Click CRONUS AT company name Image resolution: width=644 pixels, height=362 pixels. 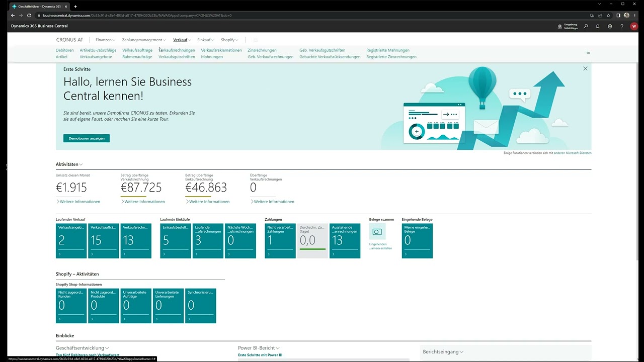70,40
